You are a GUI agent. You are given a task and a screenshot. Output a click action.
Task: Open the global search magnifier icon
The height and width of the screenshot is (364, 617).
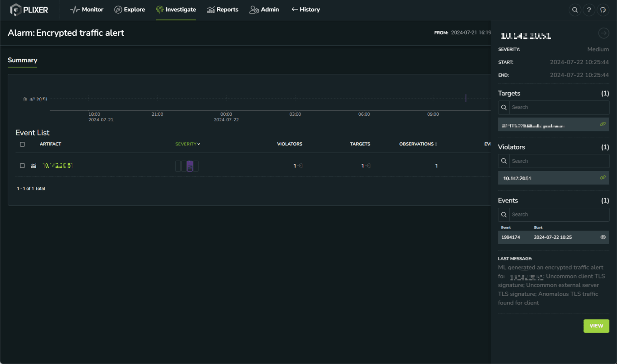575,10
